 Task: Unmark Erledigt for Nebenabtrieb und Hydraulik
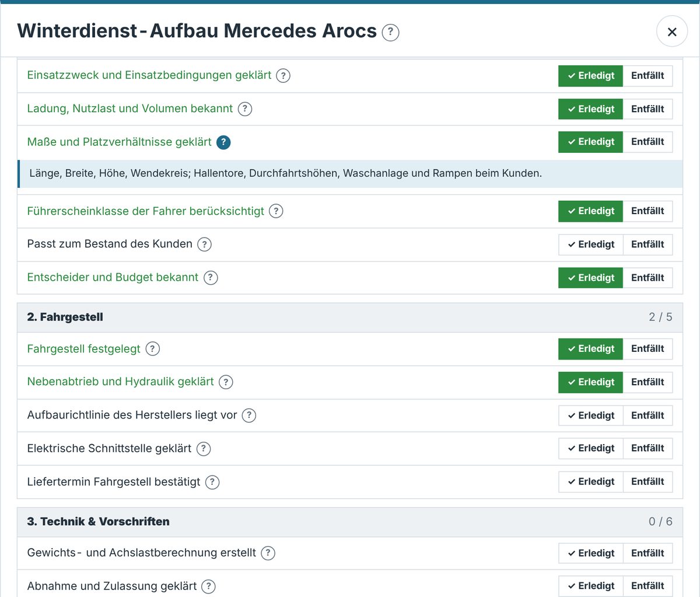590,382
